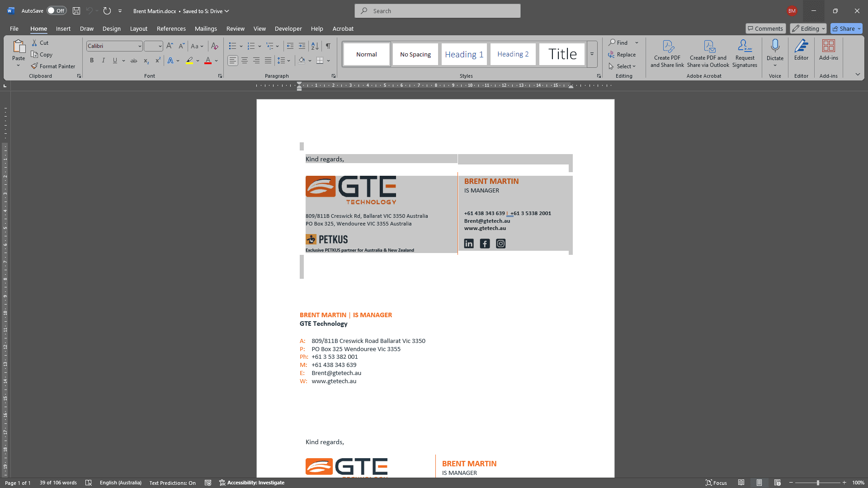Switch to the Insert tab
The image size is (868, 488).
[63, 28]
